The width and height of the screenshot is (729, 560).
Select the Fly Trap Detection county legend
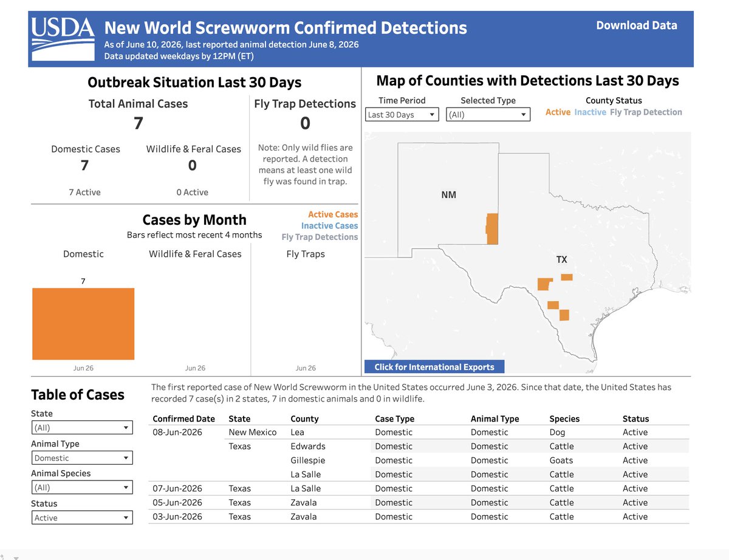646,112
